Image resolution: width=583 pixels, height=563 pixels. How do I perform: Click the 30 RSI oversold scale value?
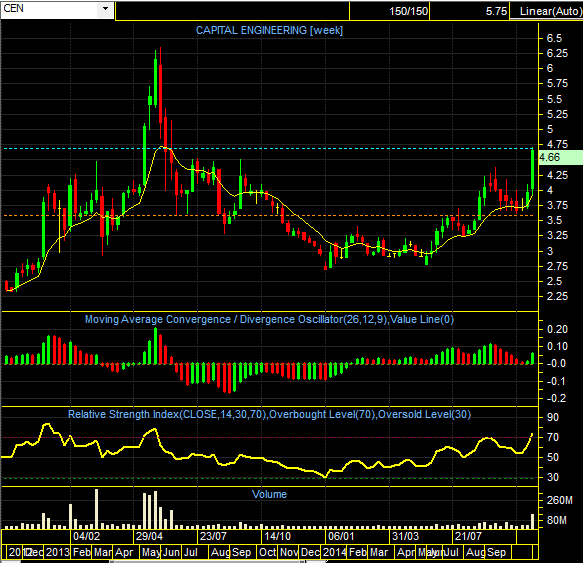pyautogui.click(x=553, y=477)
